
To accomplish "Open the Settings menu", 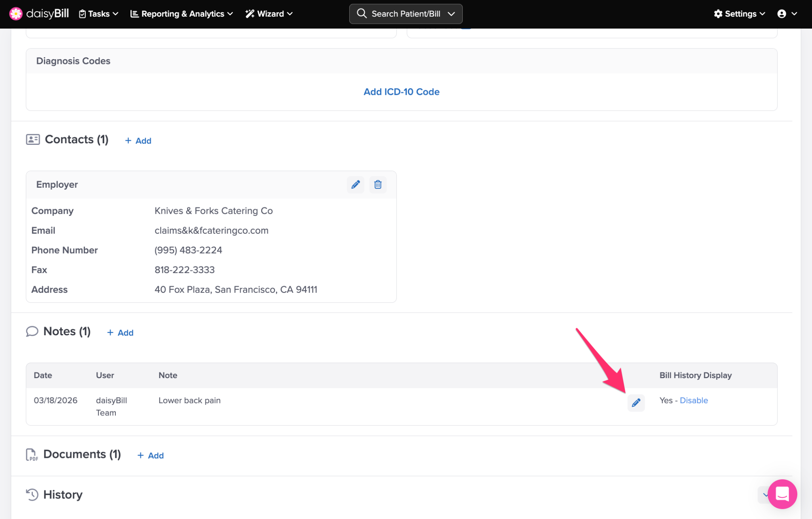I will 739,14.
